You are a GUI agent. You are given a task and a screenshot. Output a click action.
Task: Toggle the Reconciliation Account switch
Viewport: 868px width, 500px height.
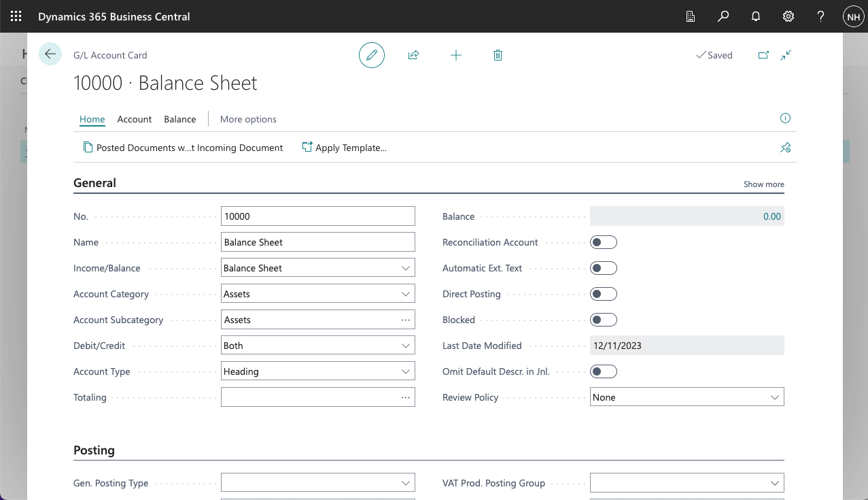pos(603,242)
